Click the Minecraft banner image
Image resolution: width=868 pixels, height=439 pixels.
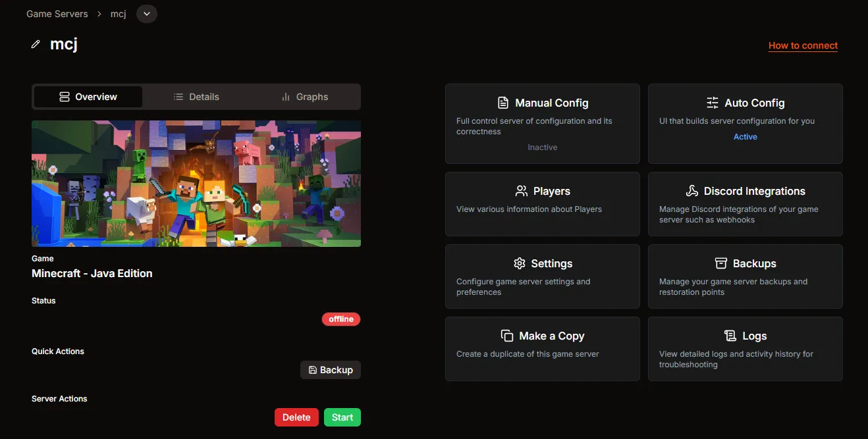[196, 183]
